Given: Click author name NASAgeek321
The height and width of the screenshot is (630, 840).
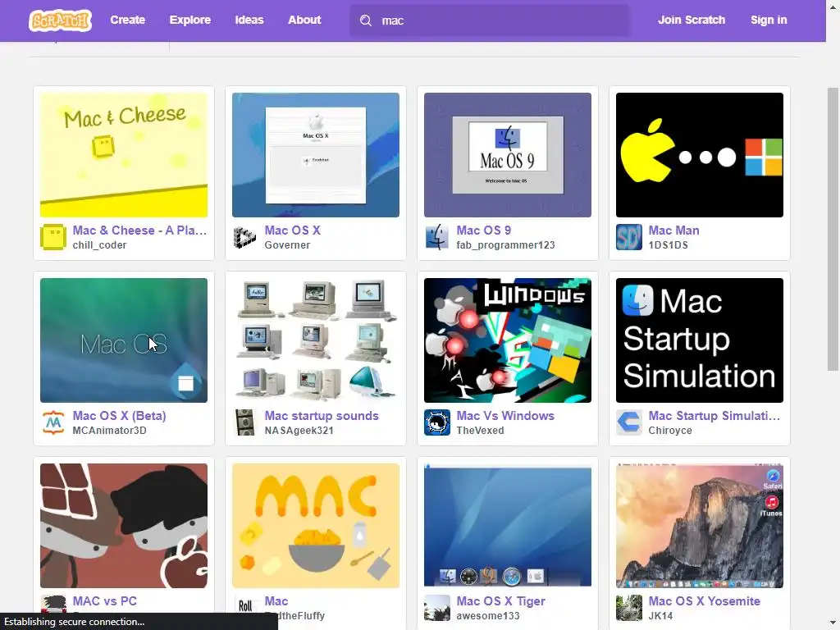Looking at the screenshot, I should click(x=299, y=431).
